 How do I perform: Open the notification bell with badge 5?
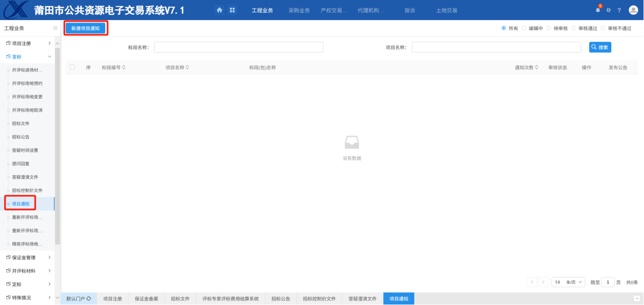pyautogui.click(x=598, y=10)
